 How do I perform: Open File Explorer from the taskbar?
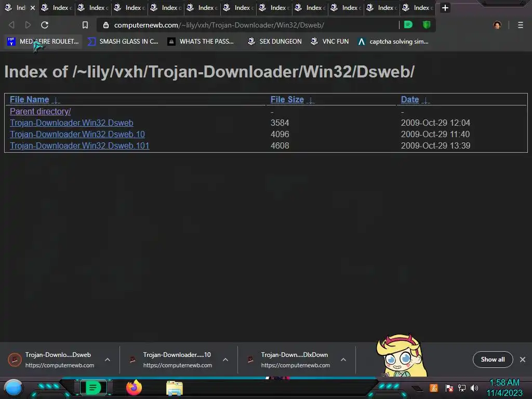tap(175, 388)
